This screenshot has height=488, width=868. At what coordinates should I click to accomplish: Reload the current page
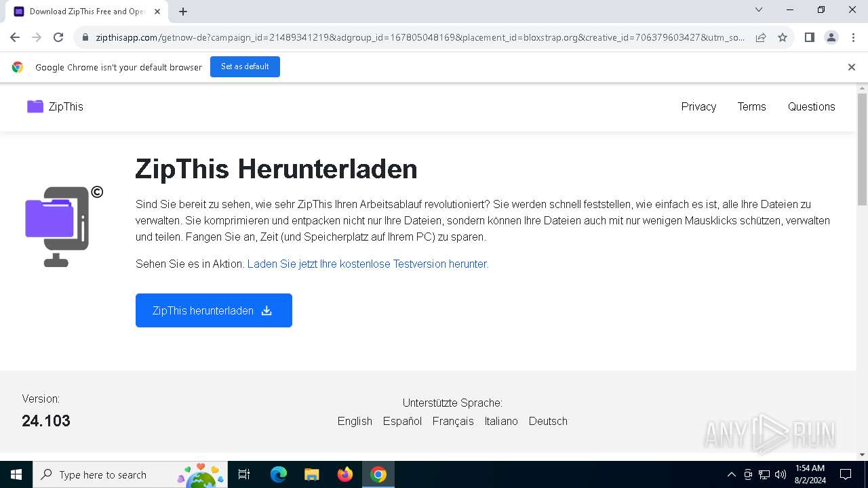click(58, 37)
